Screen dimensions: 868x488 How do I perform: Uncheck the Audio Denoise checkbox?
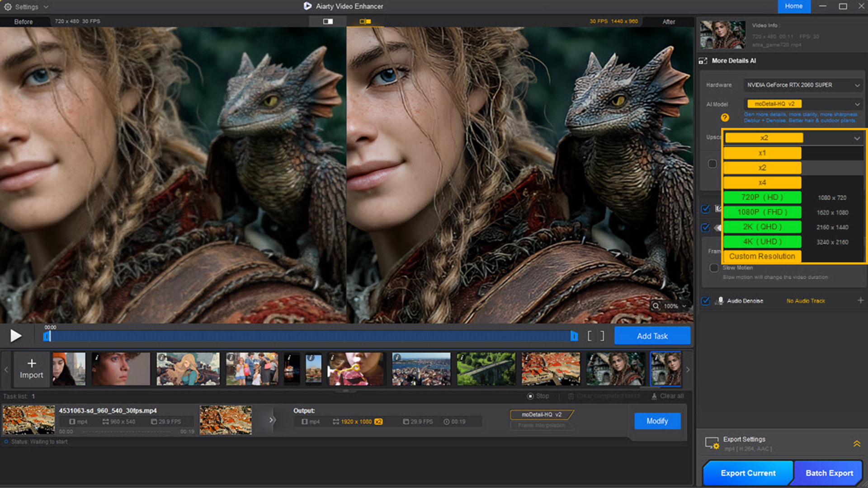[705, 301]
